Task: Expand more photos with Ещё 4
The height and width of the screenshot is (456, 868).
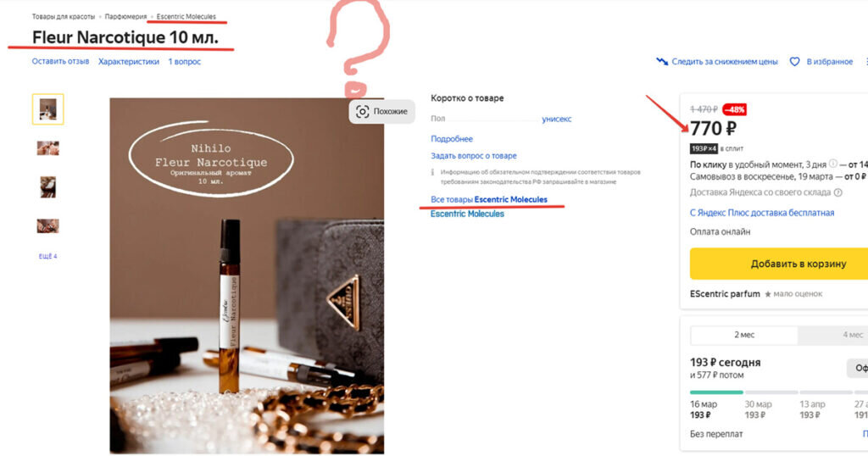Action: coord(47,256)
